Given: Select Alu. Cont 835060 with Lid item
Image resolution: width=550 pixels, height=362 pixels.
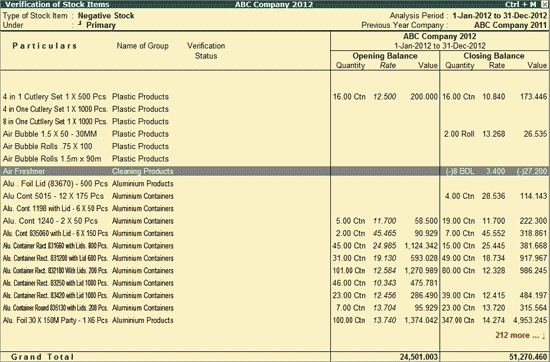Looking at the screenshot, I should pos(55,234).
